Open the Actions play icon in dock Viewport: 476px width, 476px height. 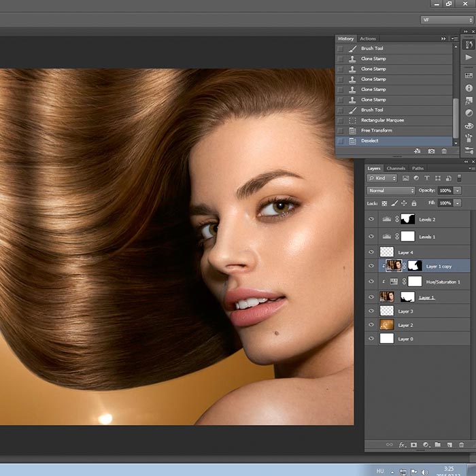[x=469, y=57]
